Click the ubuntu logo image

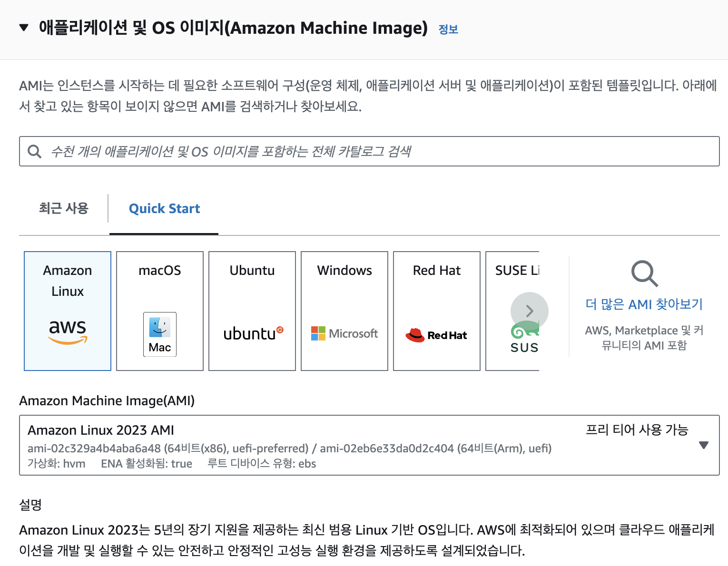[x=253, y=333]
